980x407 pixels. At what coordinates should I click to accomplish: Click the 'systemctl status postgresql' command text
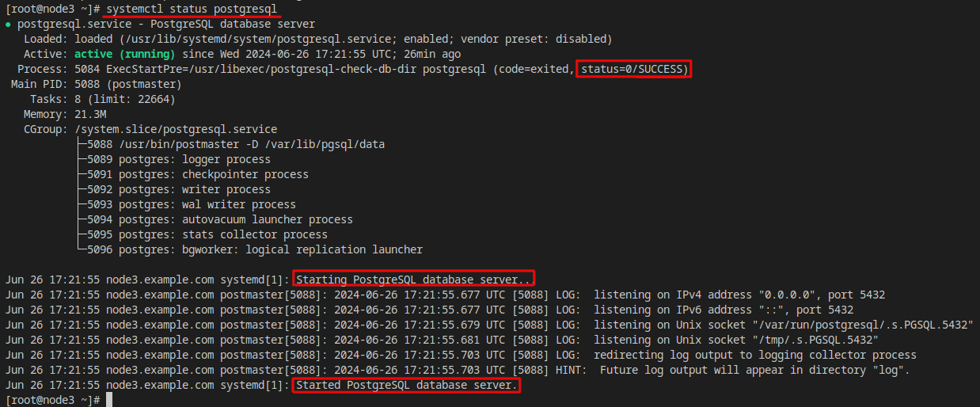pyautogui.click(x=192, y=9)
